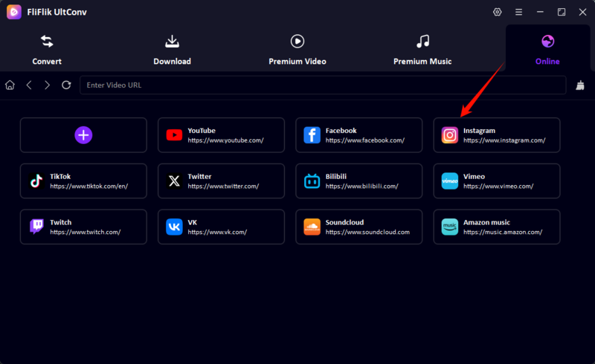The width and height of the screenshot is (595, 364).
Task: Open the instagram.com URL link
Action: click(x=504, y=140)
